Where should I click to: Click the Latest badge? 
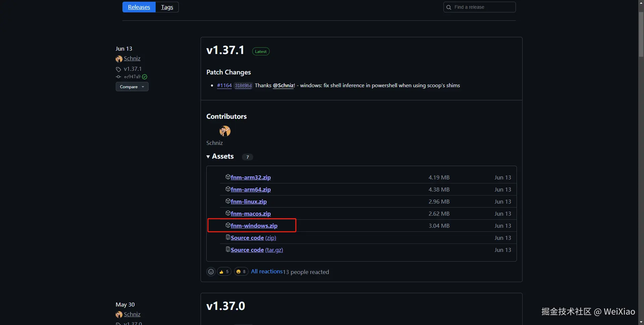pyautogui.click(x=261, y=51)
